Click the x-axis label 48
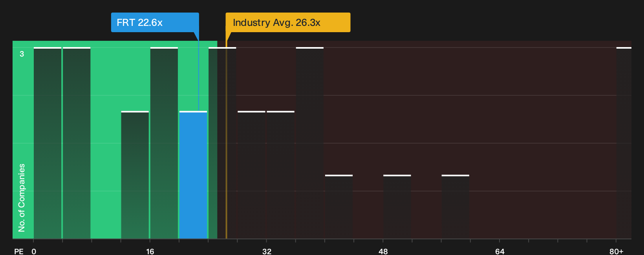 click(x=383, y=251)
